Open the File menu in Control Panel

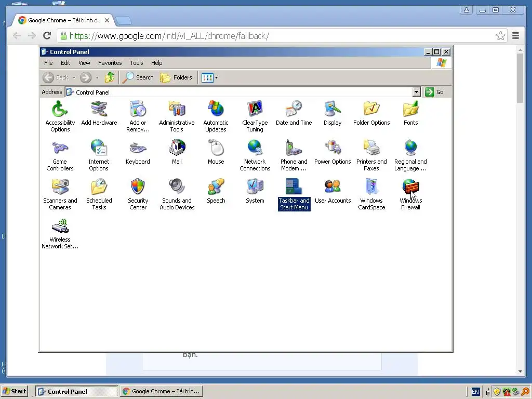(48, 63)
